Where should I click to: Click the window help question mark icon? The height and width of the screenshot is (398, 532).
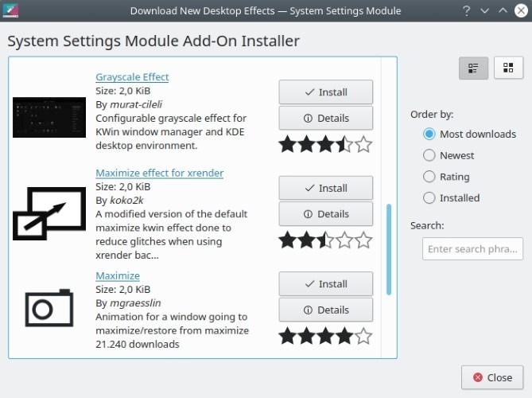(467, 11)
